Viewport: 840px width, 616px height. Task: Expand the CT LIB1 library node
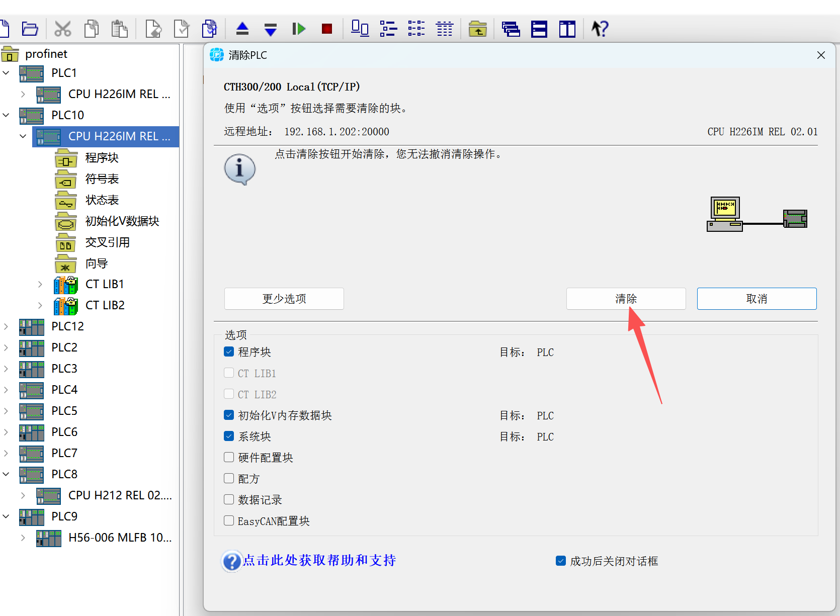[x=40, y=285]
